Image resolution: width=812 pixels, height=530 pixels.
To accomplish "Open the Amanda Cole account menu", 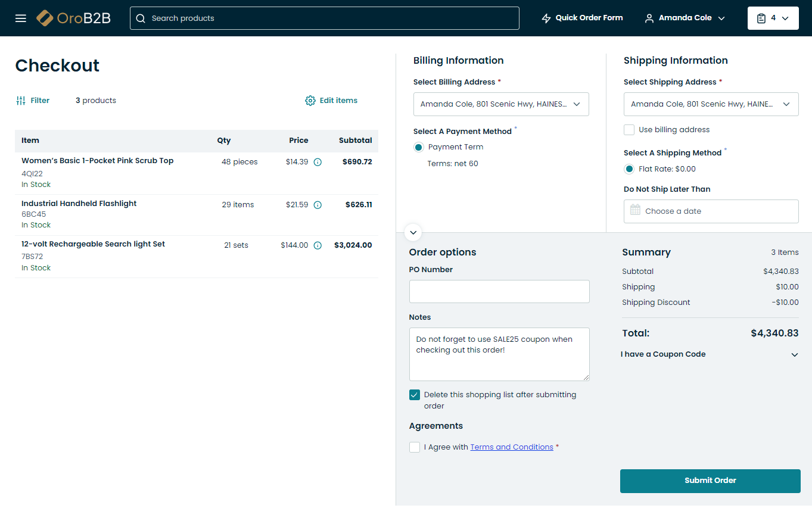I will pos(685,18).
